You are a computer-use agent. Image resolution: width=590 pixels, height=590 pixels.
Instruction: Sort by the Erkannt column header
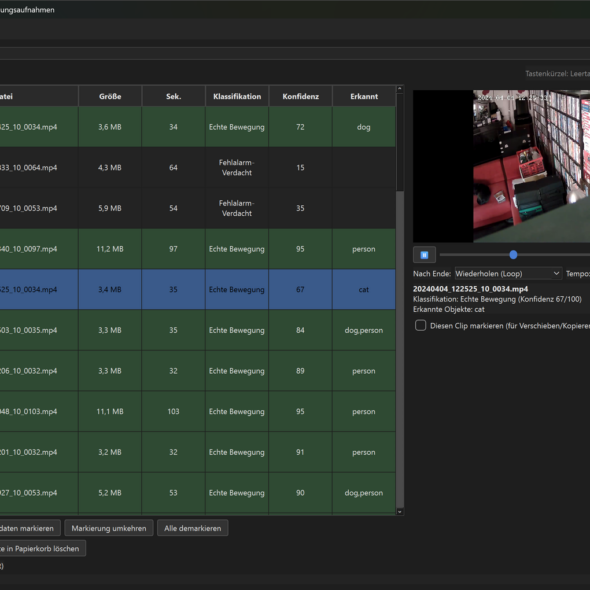364,96
